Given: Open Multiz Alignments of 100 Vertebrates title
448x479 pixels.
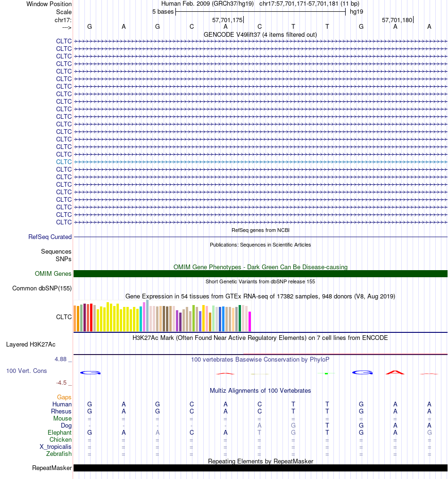Looking at the screenshot, I should coord(260,391).
